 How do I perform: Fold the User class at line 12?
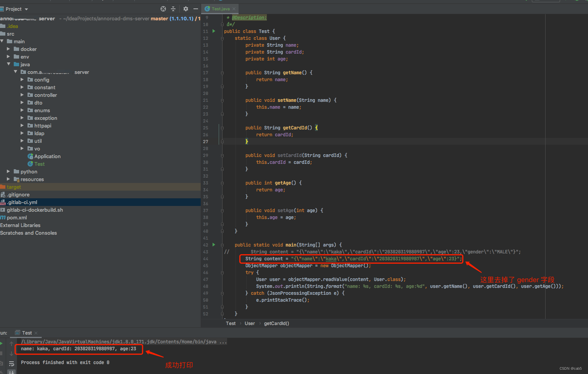click(222, 38)
